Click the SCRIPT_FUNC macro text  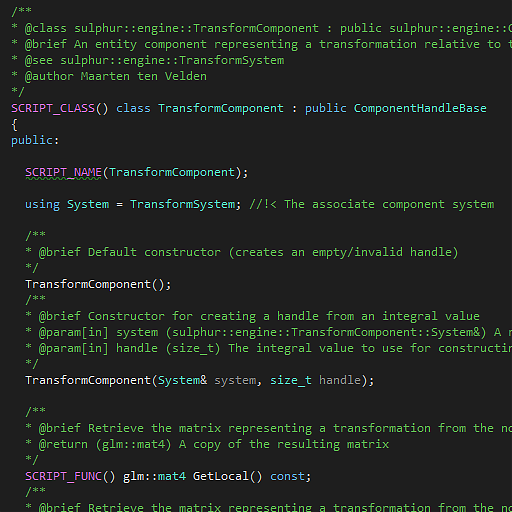point(63,476)
